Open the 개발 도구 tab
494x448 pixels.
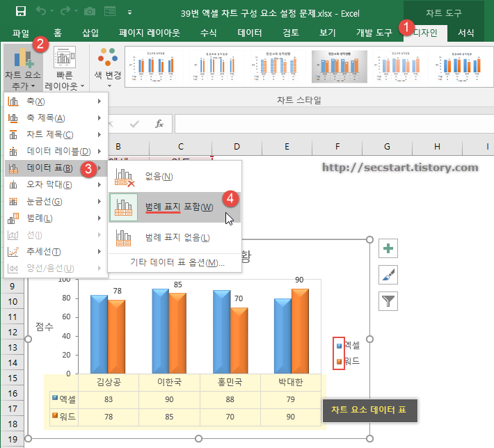374,33
